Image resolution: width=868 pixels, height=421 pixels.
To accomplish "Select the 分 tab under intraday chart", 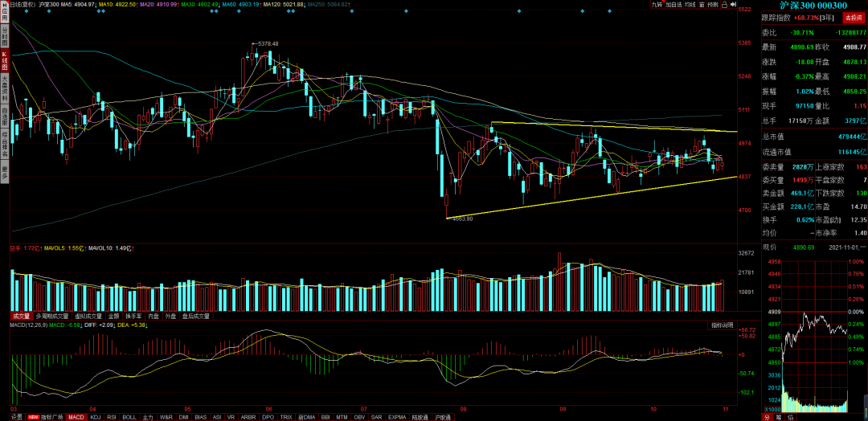I will tap(766, 417).
